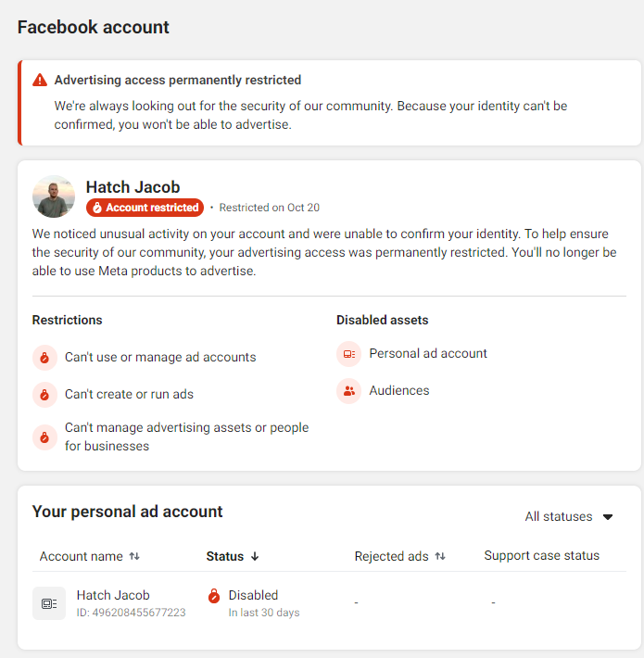This screenshot has width=644, height=658.
Task: Click the Audiences disabled asset label
Action: [x=399, y=390]
